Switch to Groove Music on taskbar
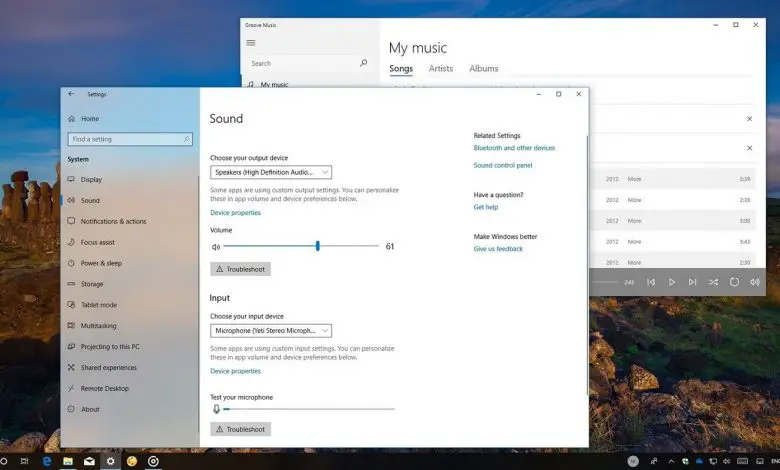This screenshot has width=780, height=470. point(153,462)
